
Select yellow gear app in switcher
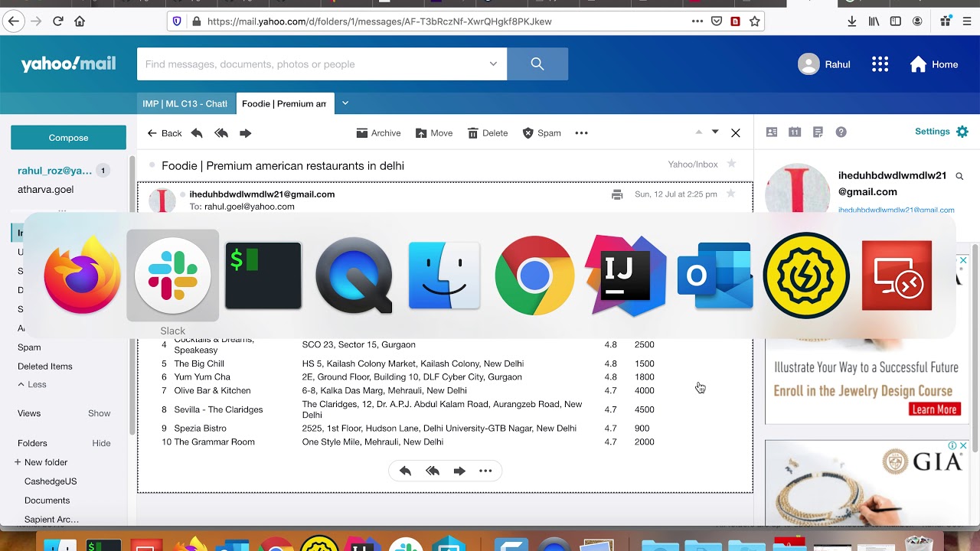(x=806, y=275)
